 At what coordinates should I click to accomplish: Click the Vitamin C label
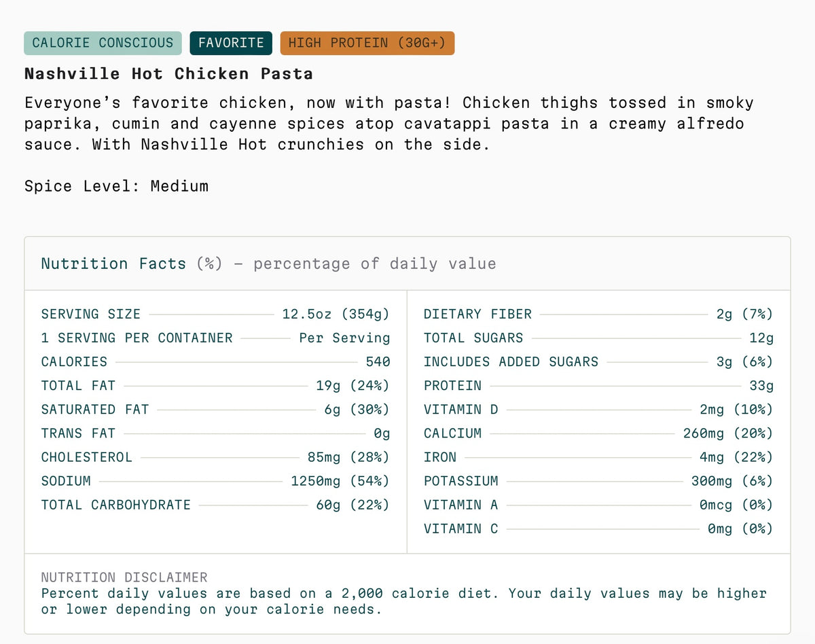coord(461,528)
